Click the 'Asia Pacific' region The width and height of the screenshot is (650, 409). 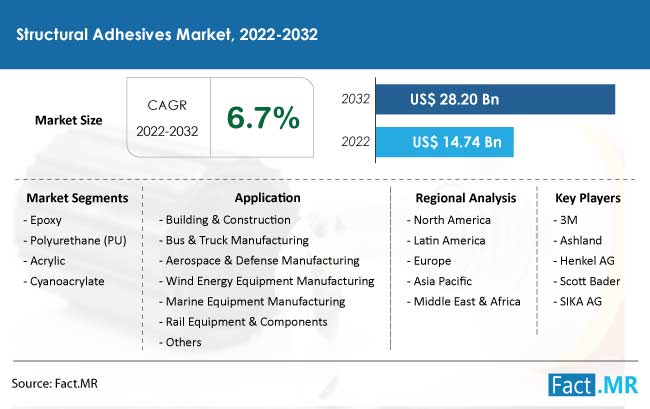[443, 281]
